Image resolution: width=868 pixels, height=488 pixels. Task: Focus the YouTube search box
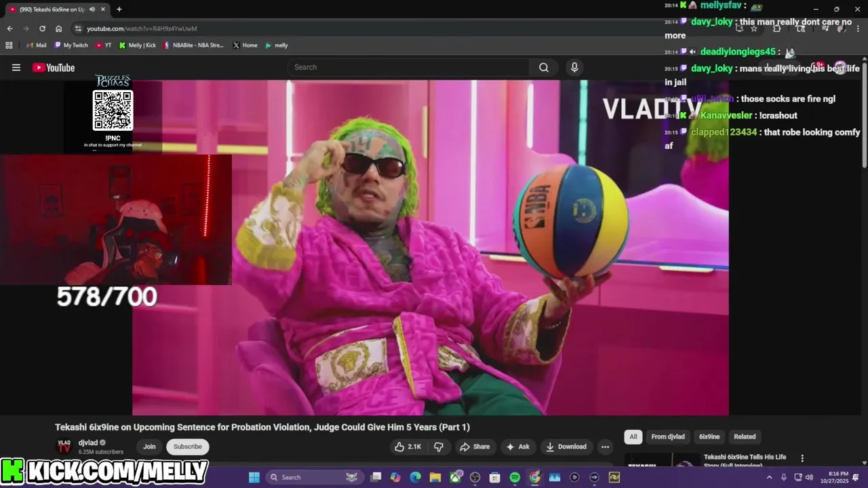click(x=409, y=67)
